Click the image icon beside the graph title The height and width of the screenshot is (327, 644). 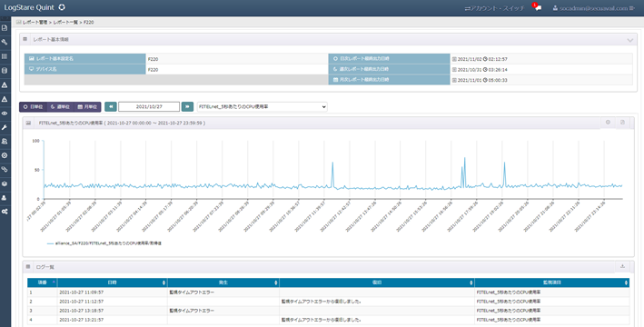coord(28,123)
